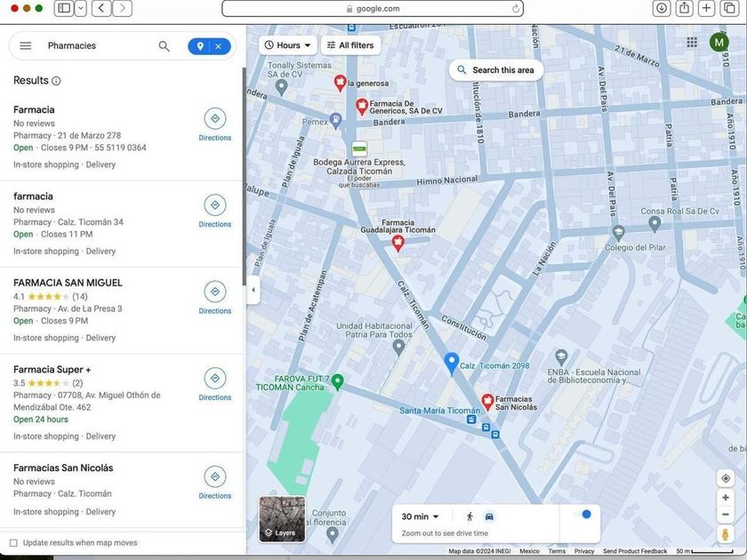Click Bodega Aurrera Express store icon
The height and width of the screenshot is (560, 747).
point(359,149)
